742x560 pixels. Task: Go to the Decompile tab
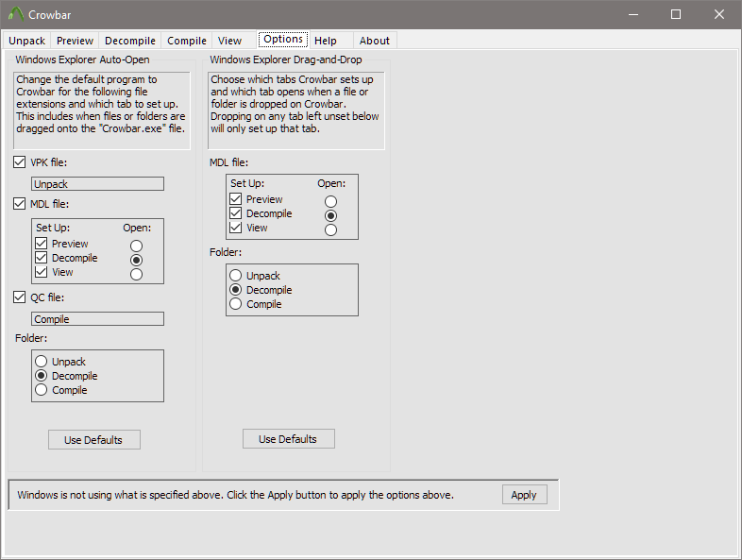click(130, 41)
